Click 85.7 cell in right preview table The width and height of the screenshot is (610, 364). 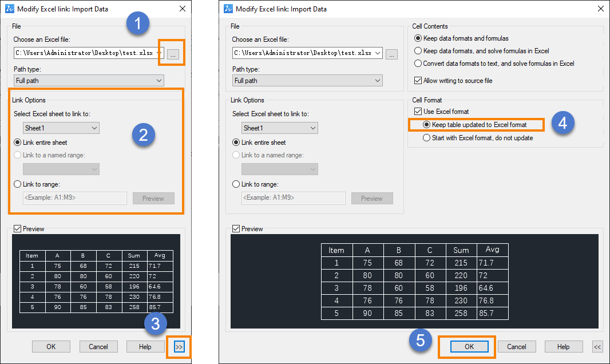[x=493, y=313]
